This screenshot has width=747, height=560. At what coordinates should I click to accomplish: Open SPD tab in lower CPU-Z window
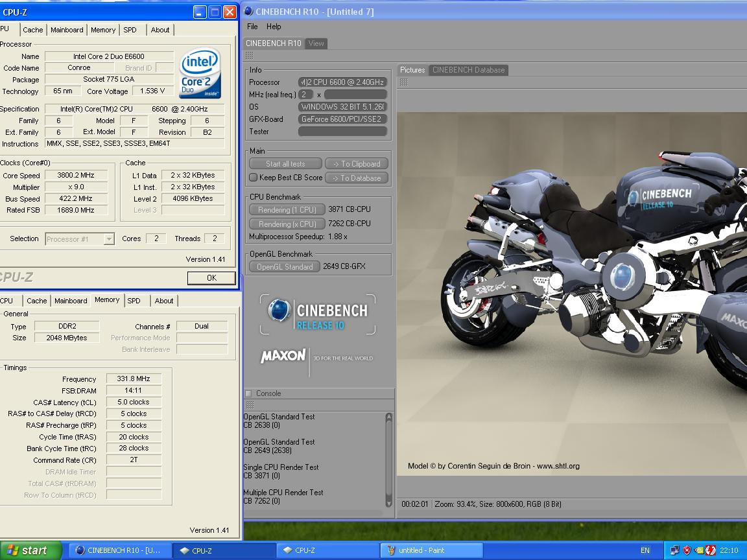click(x=134, y=301)
